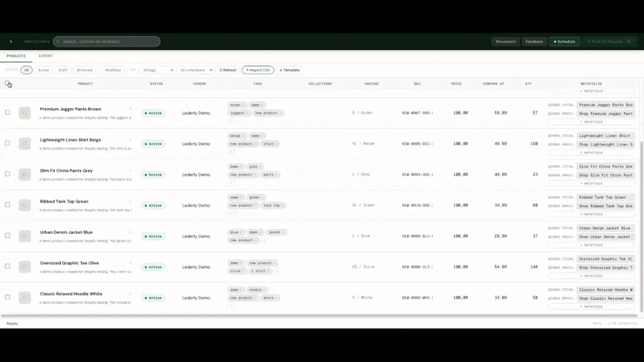Click the horizontal scrollbar at table bottom
Image resolution: width=644 pixels, height=362 pixels.
[x=320, y=316]
